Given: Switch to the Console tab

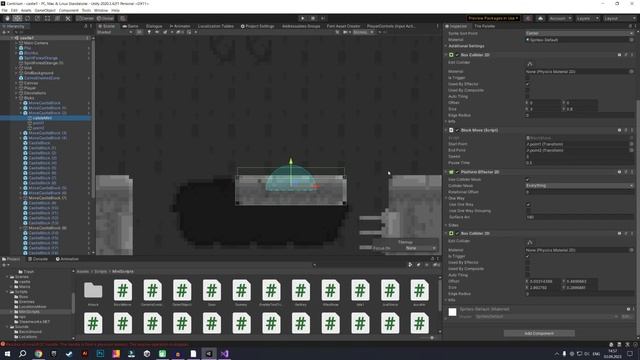Looking at the screenshot, I should pos(38,259).
